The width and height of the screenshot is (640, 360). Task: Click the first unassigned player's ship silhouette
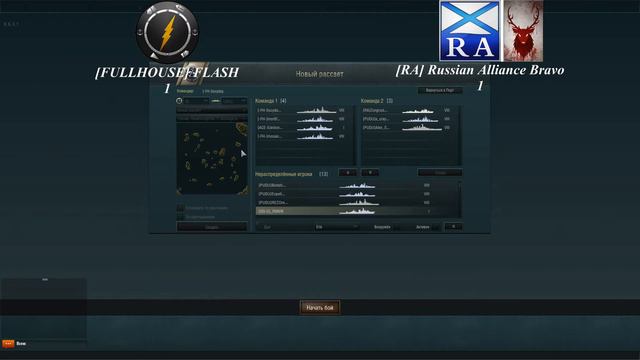click(357, 185)
